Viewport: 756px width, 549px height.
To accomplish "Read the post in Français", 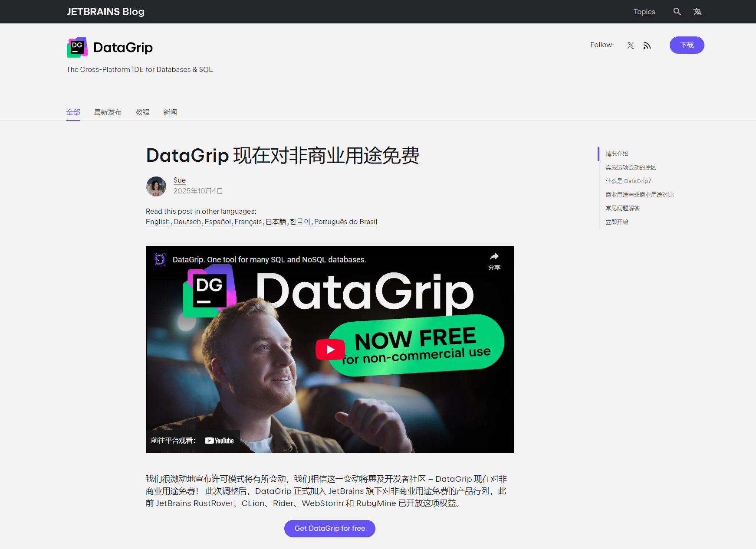I will coord(248,222).
